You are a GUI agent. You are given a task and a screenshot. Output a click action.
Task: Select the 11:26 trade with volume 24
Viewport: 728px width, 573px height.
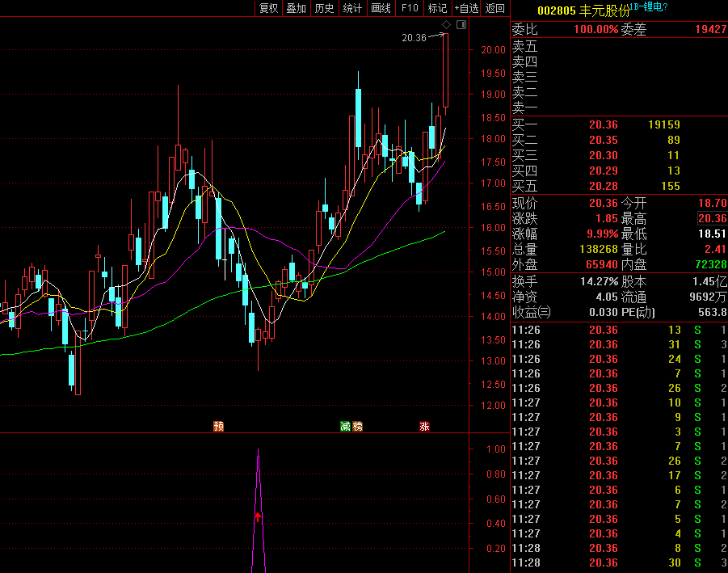tap(619, 360)
